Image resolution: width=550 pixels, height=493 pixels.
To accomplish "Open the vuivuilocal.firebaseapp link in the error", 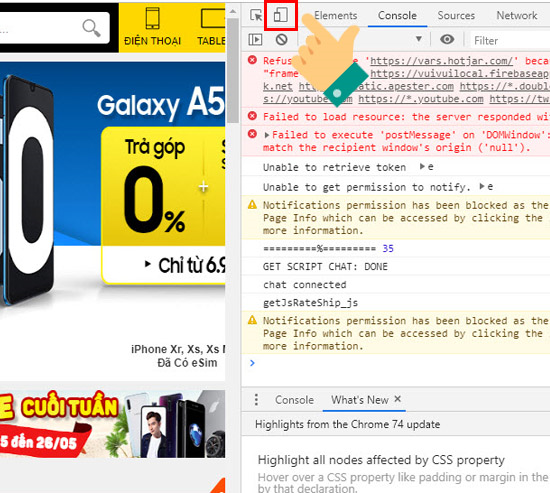I will [460, 73].
